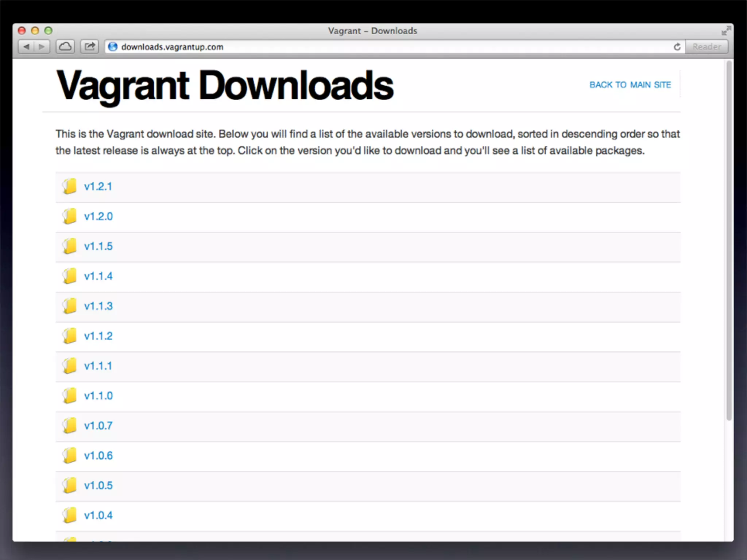Open the v1.1.0 release link
This screenshot has height=560, width=747.
pos(98,396)
